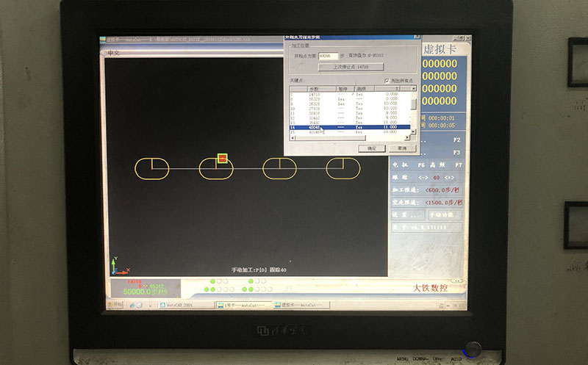This screenshot has height=365, width=588.
Task: Confirm the dialog with the OK button
Action: [372, 148]
